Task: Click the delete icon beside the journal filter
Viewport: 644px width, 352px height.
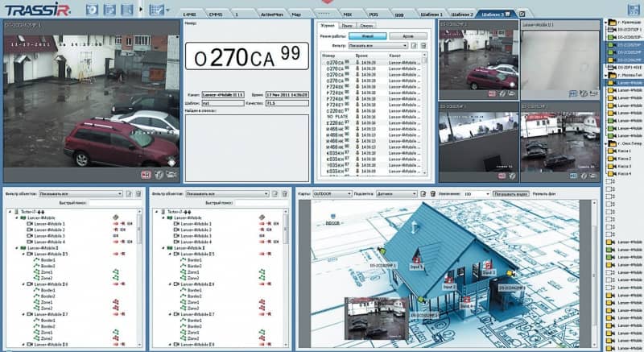Action: tap(423, 46)
